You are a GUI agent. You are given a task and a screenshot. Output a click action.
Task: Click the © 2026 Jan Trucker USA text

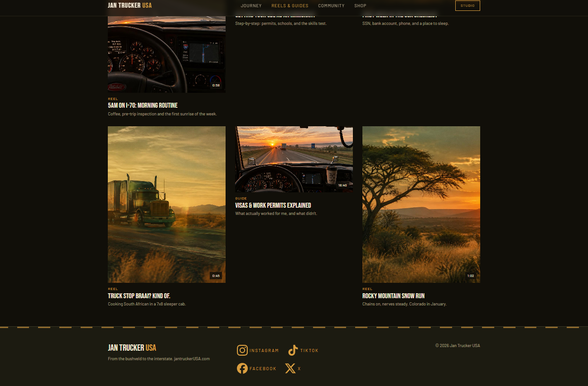pos(458,346)
